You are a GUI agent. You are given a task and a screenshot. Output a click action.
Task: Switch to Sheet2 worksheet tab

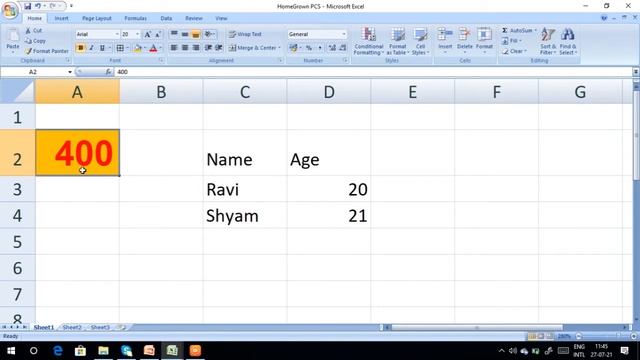tap(72, 327)
